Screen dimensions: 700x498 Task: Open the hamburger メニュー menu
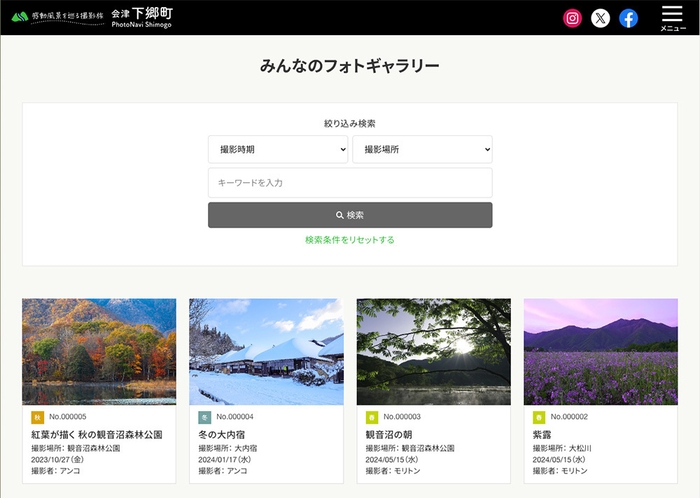[672, 18]
